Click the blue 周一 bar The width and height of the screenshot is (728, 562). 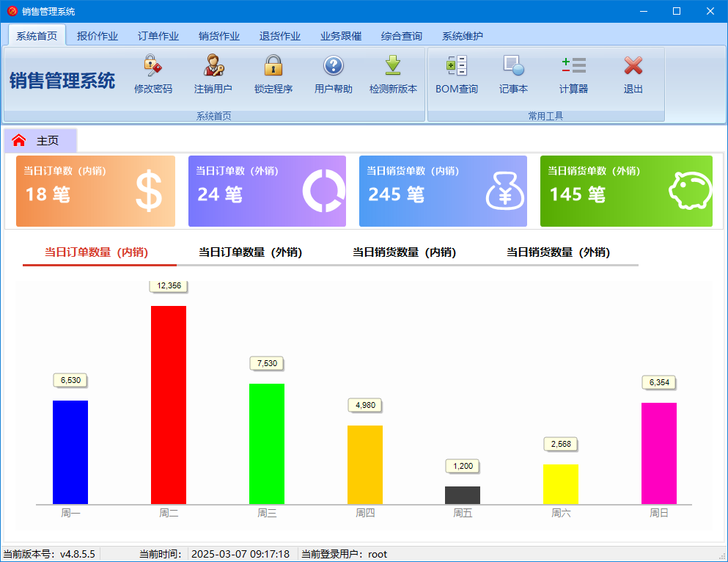70,452
